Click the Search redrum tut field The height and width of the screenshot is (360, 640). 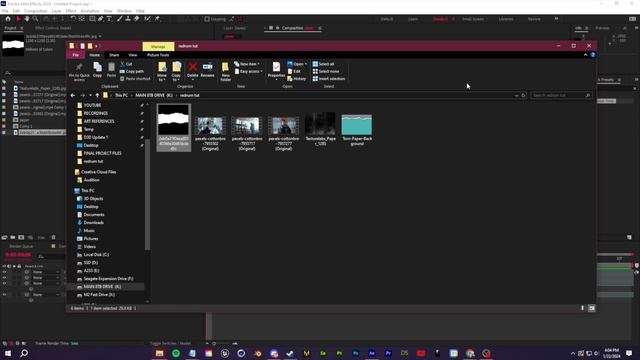click(561, 95)
